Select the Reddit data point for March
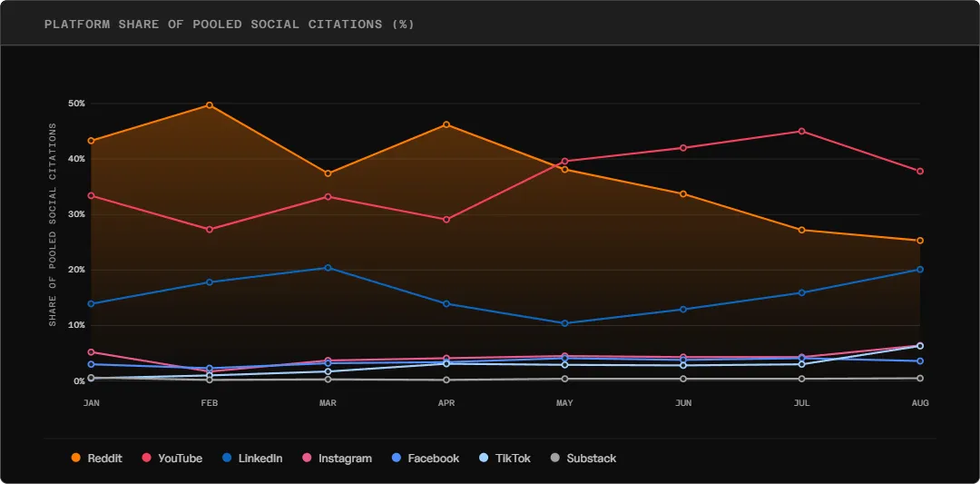Viewport: 980px width, 484px height. (x=328, y=173)
